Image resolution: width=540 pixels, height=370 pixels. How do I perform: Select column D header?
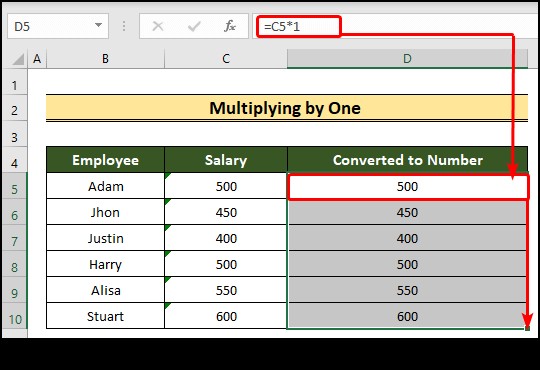click(x=407, y=59)
